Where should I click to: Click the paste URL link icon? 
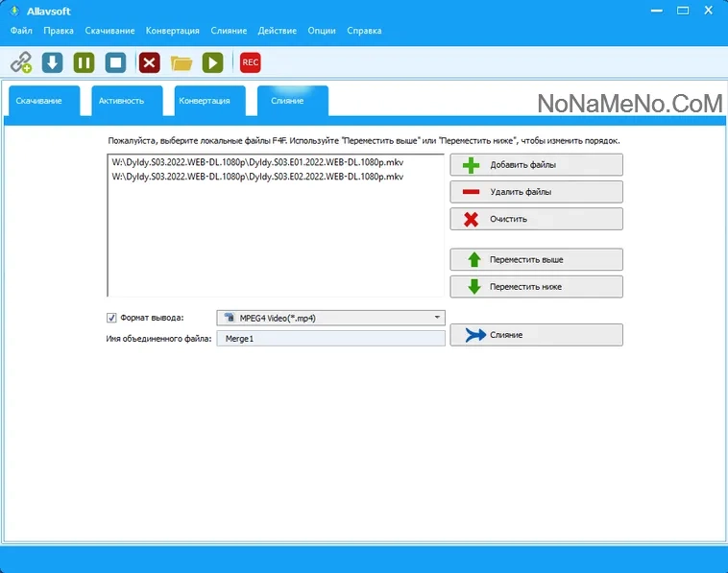point(21,62)
